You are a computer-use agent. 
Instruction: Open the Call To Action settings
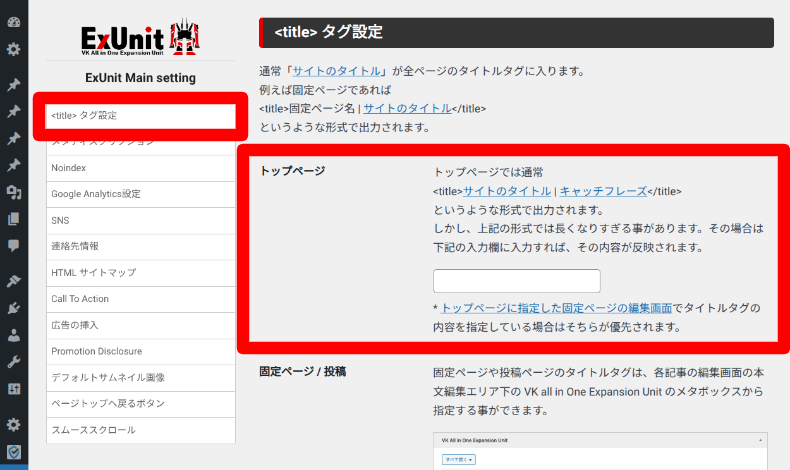141,299
